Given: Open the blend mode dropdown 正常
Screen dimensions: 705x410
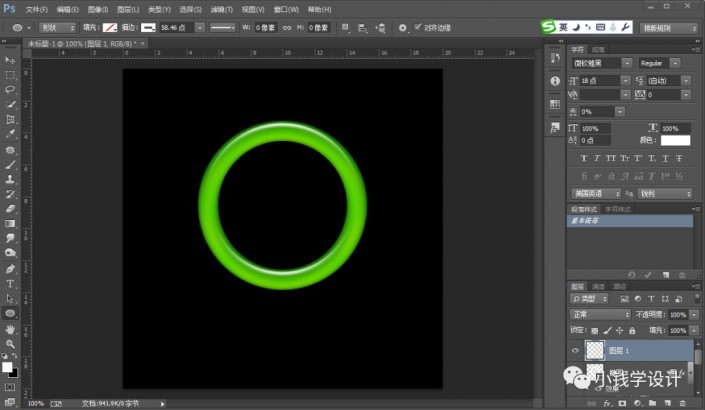Looking at the screenshot, I should (600, 314).
